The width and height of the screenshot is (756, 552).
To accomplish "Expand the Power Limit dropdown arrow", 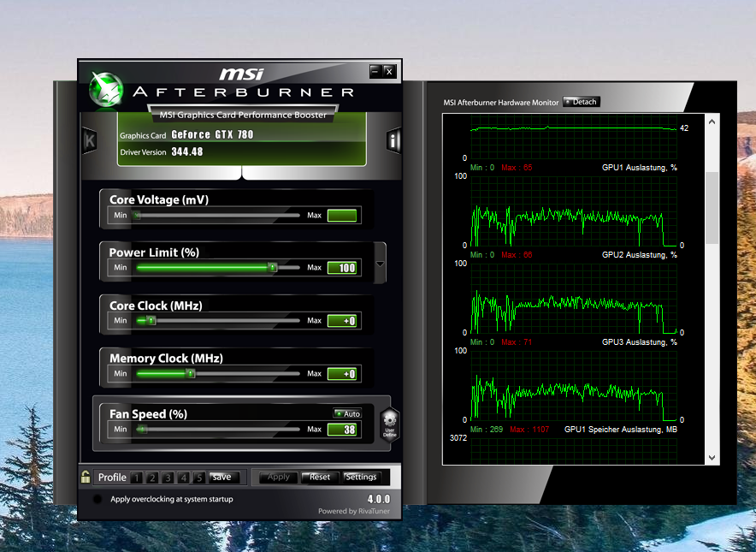I will [380, 264].
